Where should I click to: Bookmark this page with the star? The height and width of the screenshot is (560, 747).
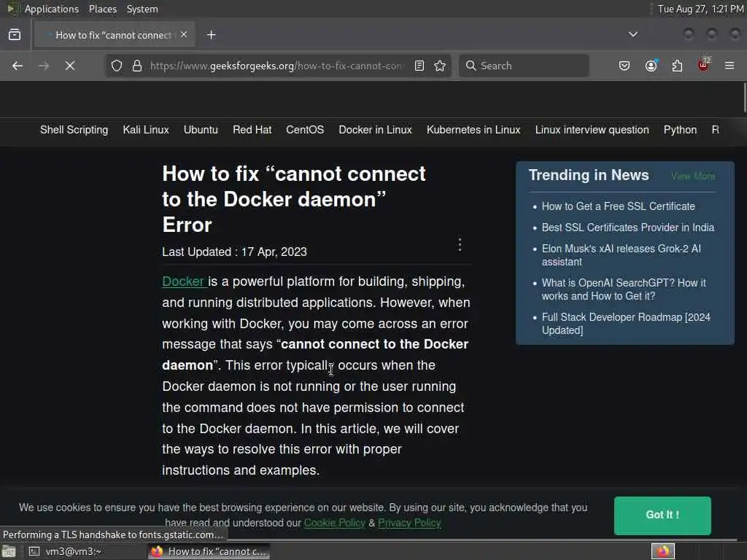[440, 66]
